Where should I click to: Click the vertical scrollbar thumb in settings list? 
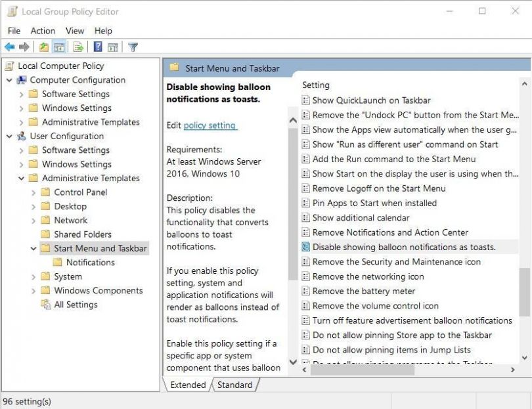click(524, 291)
